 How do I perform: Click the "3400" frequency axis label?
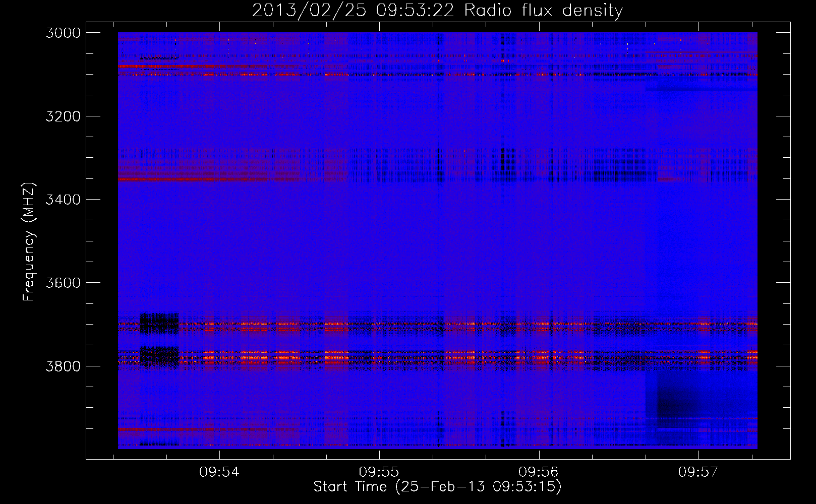point(63,200)
